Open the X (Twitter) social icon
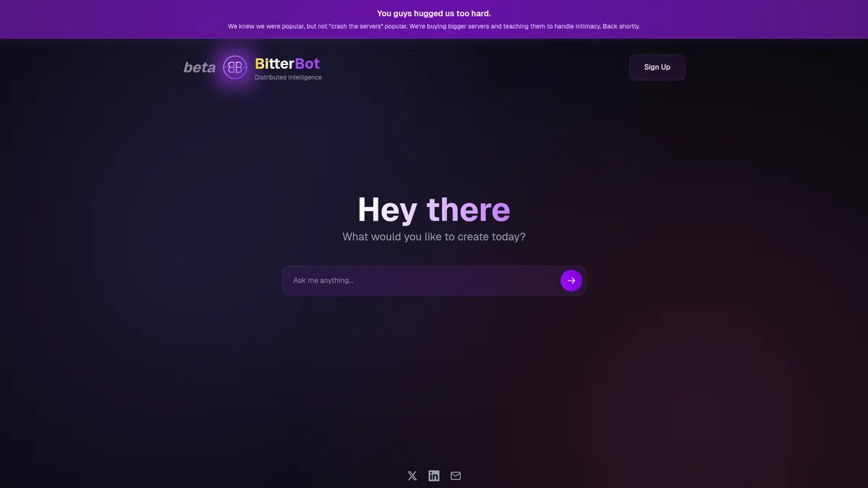 (x=412, y=475)
